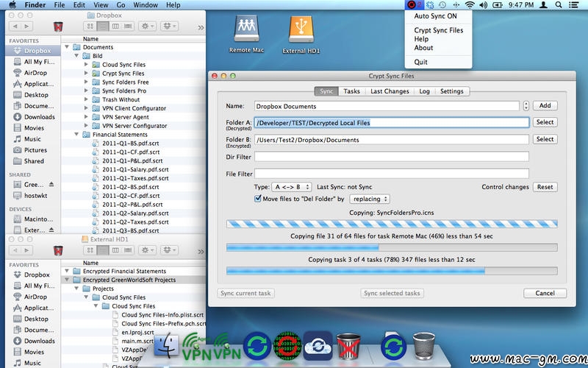
Task: Click the task Name stepper arrows
Action: pyautogui.click(x=526, y=106)
